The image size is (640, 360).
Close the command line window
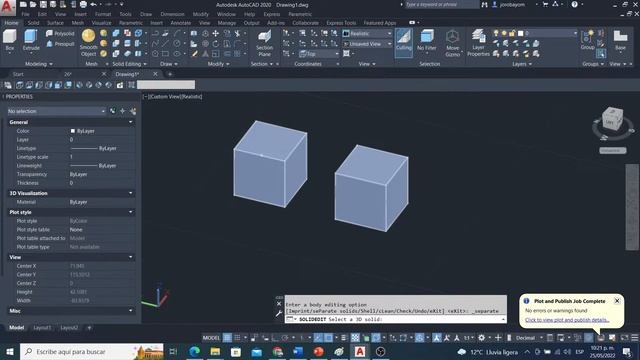(x=279, y=304)
